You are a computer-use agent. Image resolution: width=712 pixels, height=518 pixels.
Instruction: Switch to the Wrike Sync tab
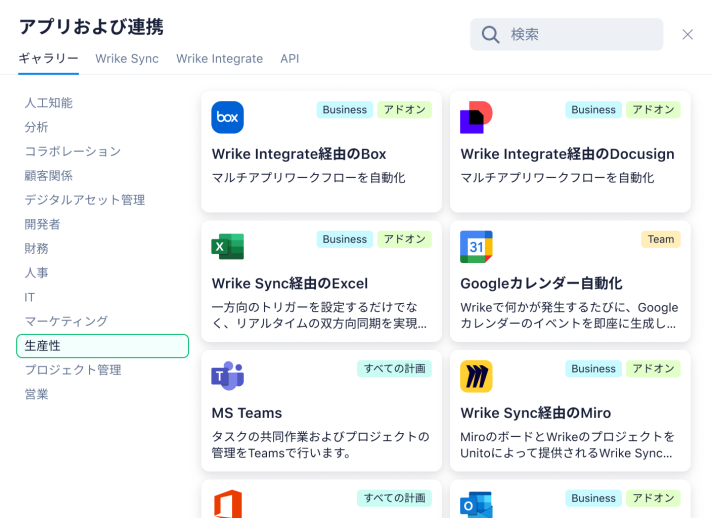127,59
